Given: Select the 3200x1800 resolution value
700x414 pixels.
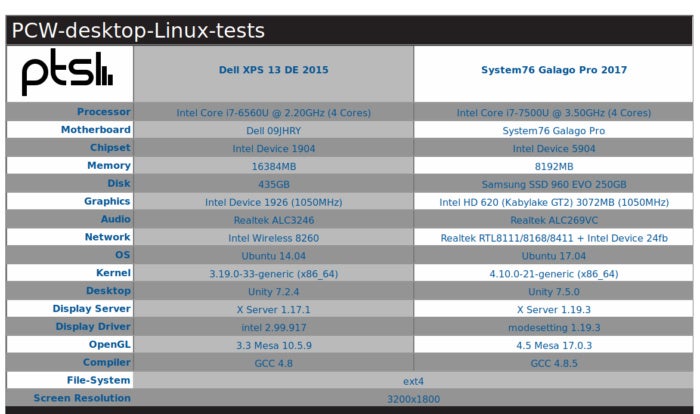Looking at the screenshot, I should click(x=413, y=399).
